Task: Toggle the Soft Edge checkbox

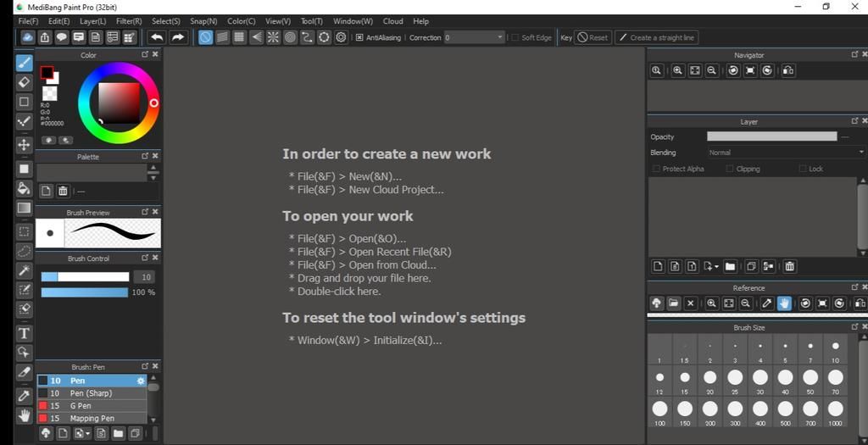Action: (x=515, y=37)
